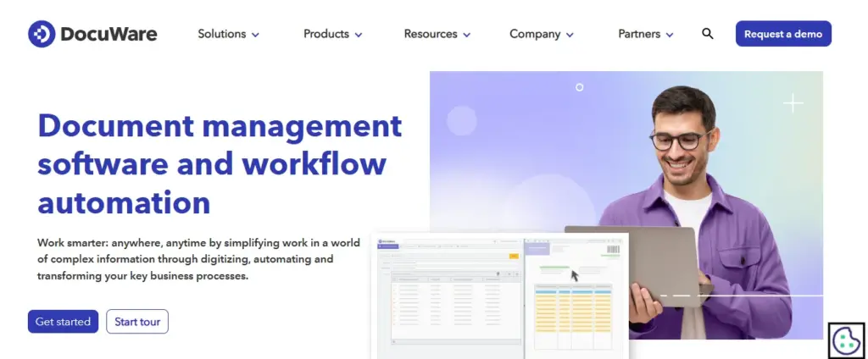
Task: Click the white plus sparkle in the hero image
Action: coord(793,103)
